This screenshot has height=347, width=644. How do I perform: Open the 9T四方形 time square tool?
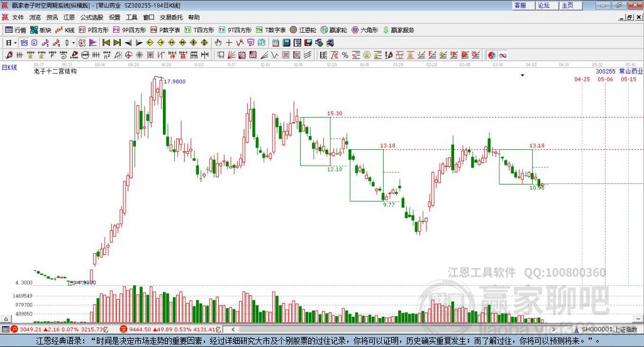pos(235,30)
